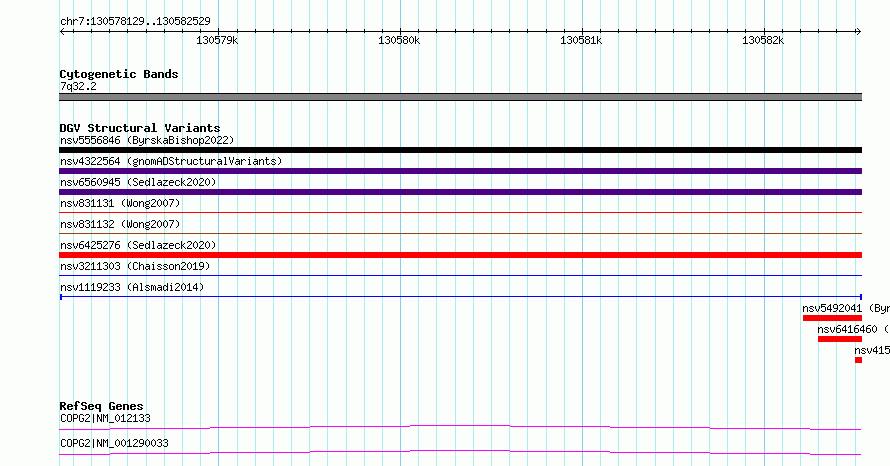Select nsv1119233 (Alsmadi2014) label

click(132, 287)
